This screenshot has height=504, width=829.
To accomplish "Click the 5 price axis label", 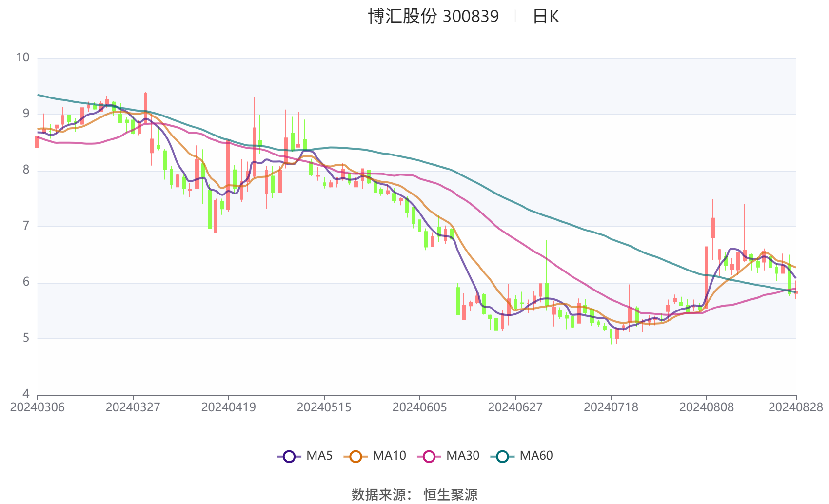I will pos(26,338).
